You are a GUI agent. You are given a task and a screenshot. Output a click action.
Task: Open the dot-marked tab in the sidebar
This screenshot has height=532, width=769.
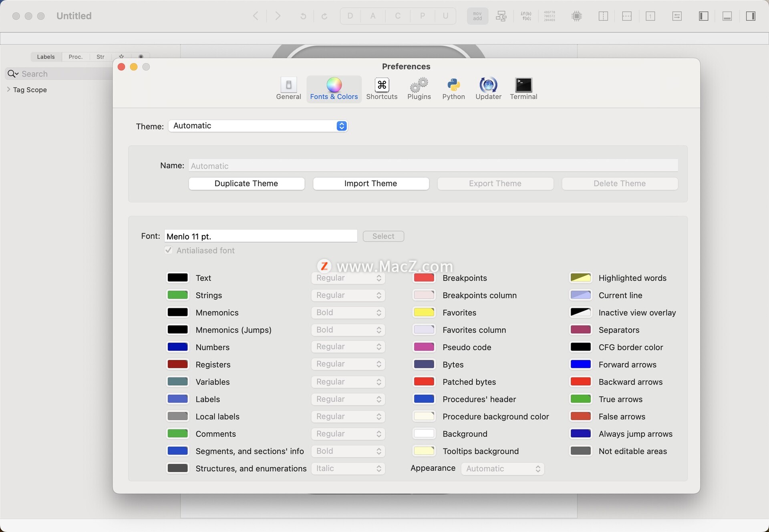pos(141,56)
